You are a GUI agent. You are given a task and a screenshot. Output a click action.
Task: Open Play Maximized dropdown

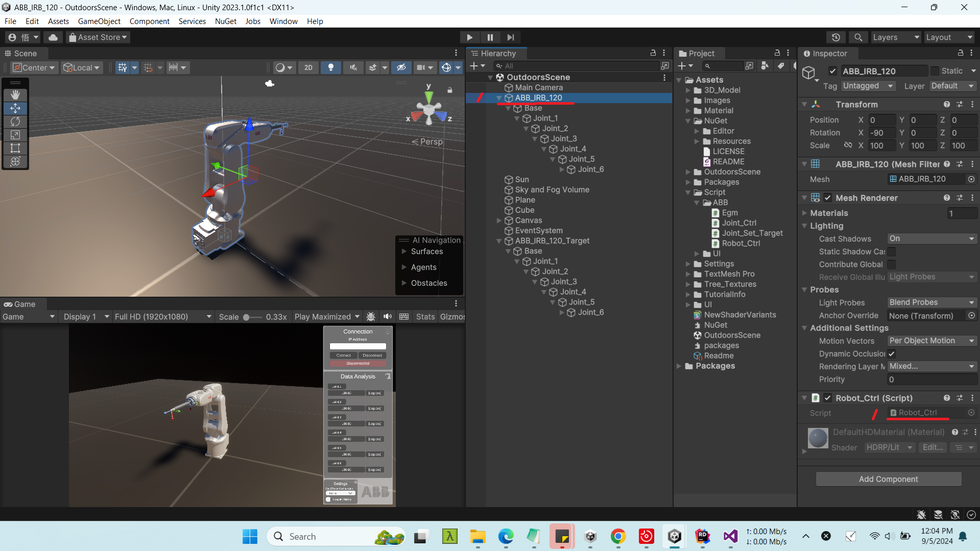[327, 317]
